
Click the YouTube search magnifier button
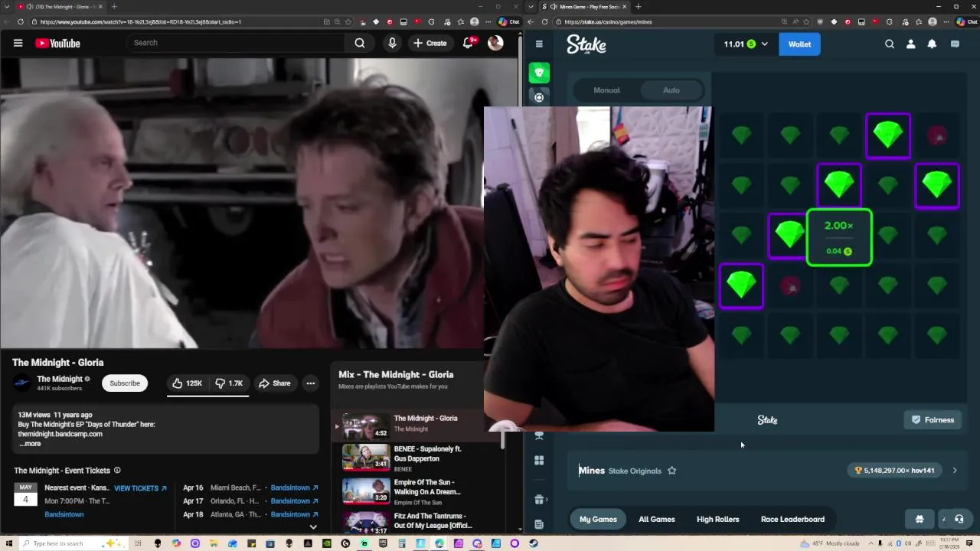click(x=360, y=43)
